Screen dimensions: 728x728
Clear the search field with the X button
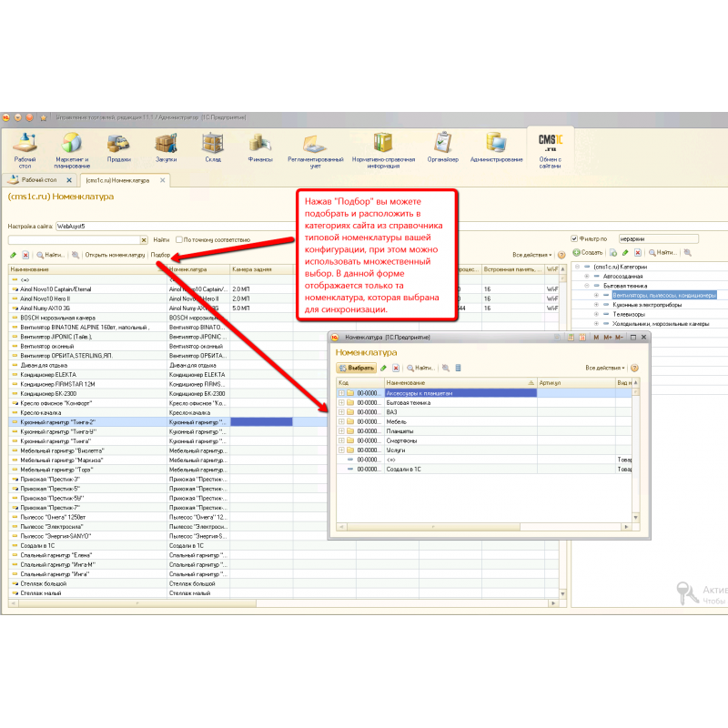[x=145, y=240]
